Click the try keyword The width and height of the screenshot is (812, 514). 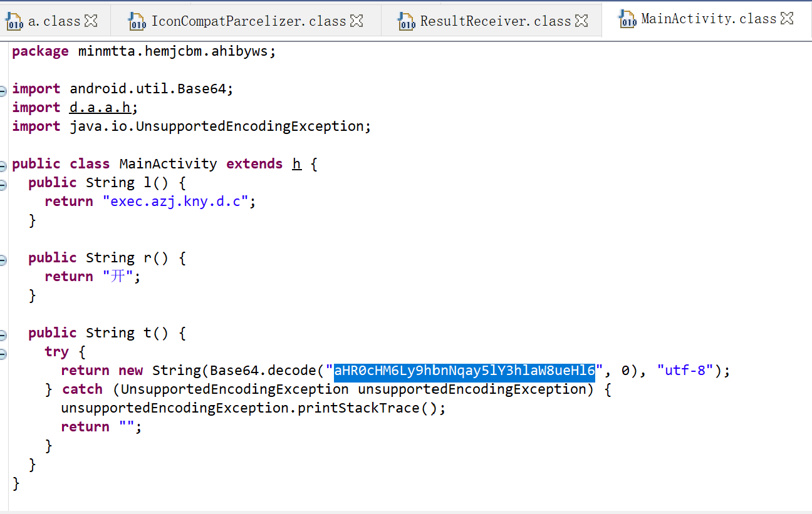[x=56, y=352]
